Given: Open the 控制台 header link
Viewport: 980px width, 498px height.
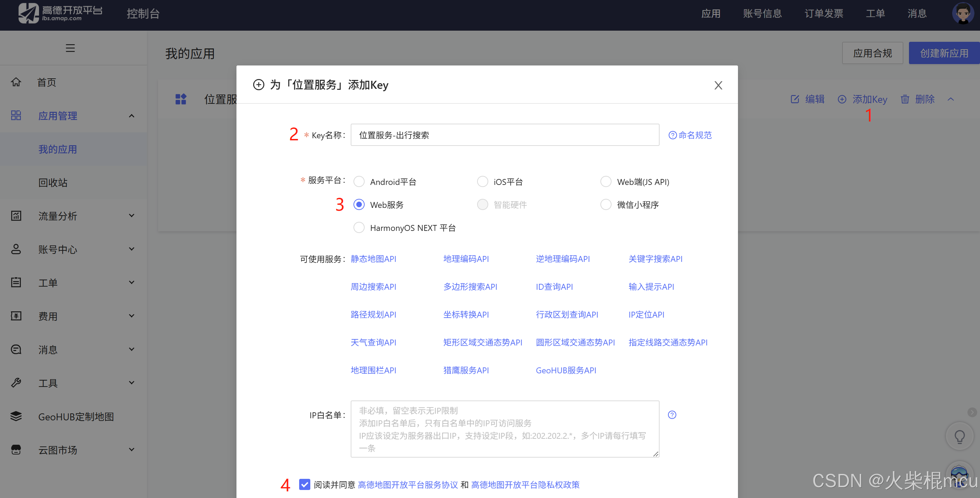Looking at the screenshot, I should [143, 14].
